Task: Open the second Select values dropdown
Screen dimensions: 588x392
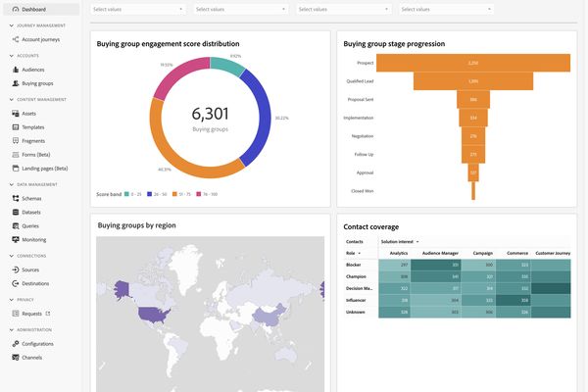Action: click(241, 9)
